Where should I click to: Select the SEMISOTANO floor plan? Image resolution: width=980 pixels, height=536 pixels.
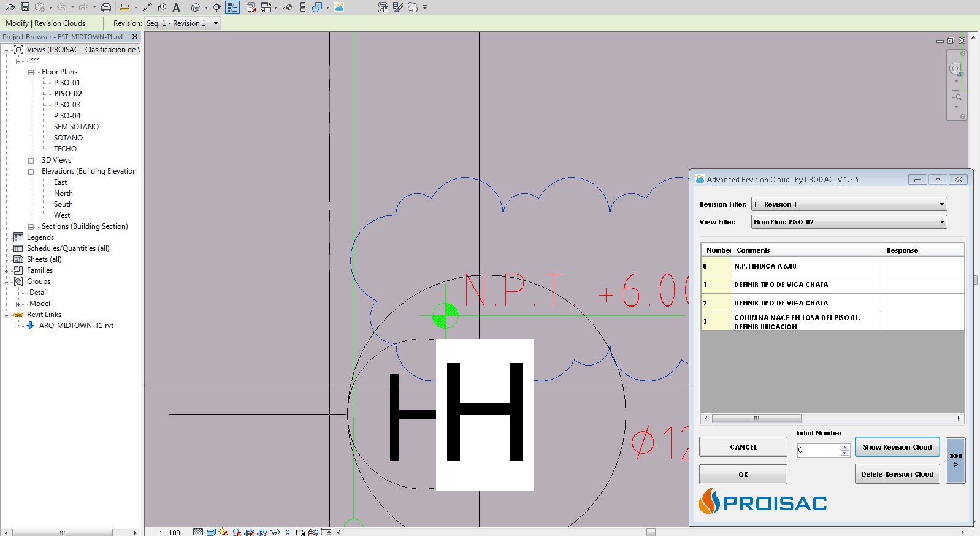[76, 127]
